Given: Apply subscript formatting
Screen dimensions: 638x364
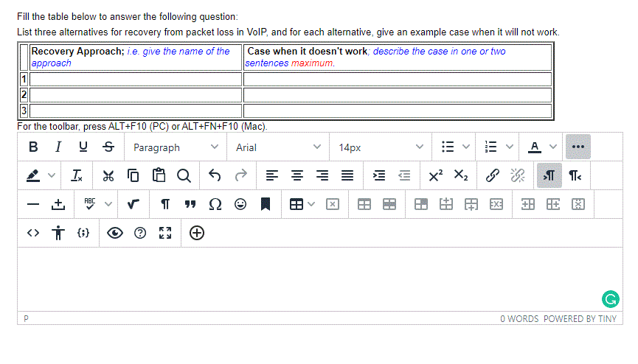Looking at the screenshot, I should tap(460, 175).
